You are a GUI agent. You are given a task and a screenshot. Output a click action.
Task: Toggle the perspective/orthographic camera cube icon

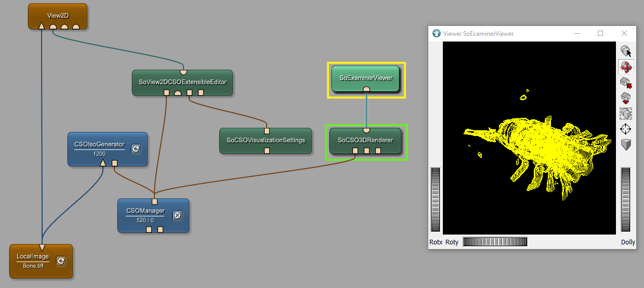click(x=626, y=144)
